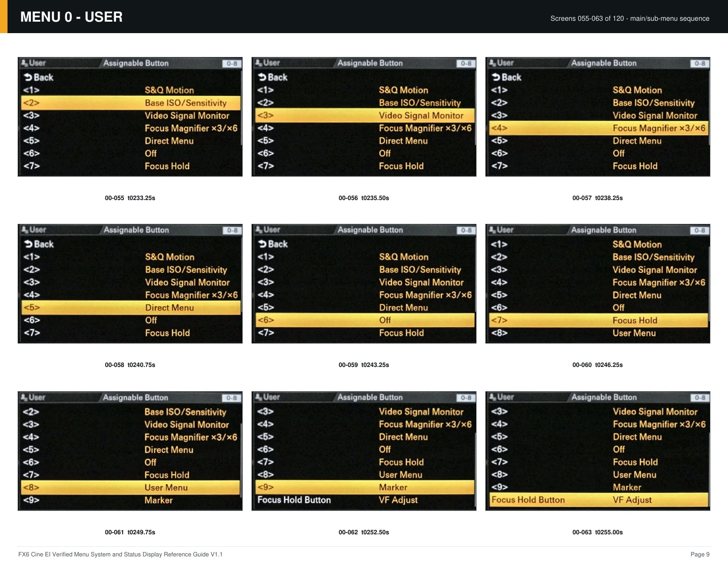Click Video Signal Monitor in screen 00-058
Viewport: 728px width, 563px height.
coord(188,283)
